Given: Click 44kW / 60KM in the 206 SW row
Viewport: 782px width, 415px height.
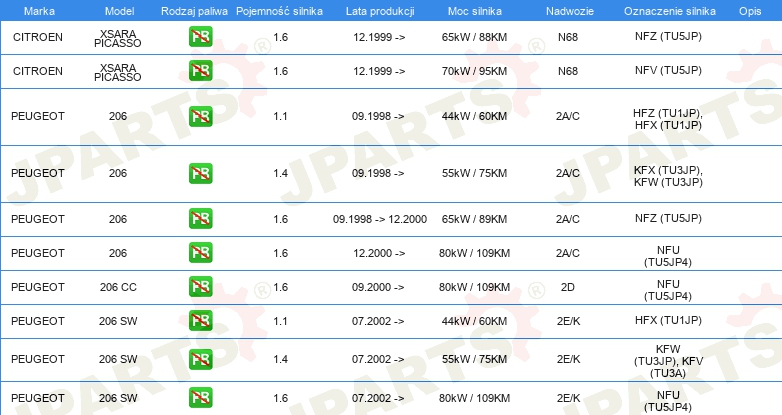Looking at the screenshot, I should click(474, 321).
